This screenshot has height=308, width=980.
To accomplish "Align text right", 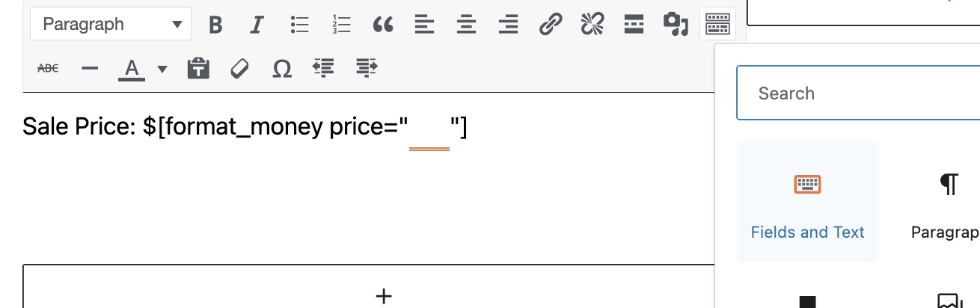I will [509, 25].
